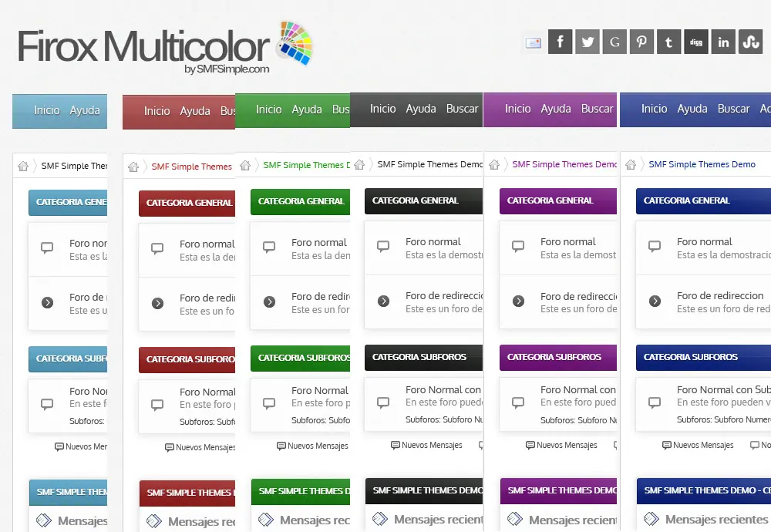Click redirect arrow icon in red theme
Image resolution: width=771 pixels, height=532 pixels.
(x=157, y=303)
